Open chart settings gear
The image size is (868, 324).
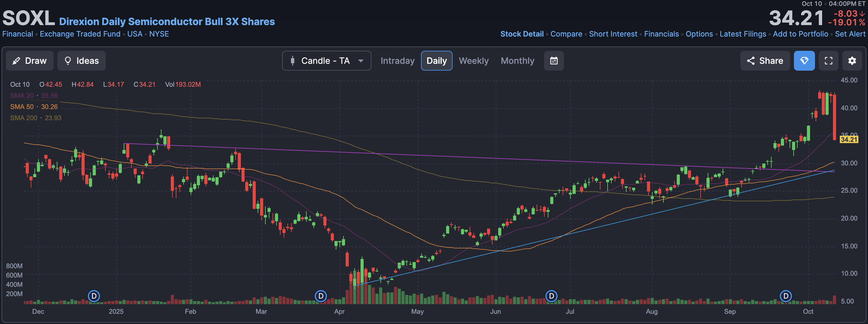[x=852, y=61]
